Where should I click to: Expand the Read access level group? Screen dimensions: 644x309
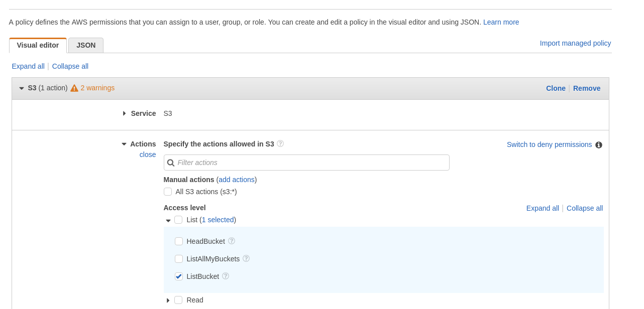[167, 300]
